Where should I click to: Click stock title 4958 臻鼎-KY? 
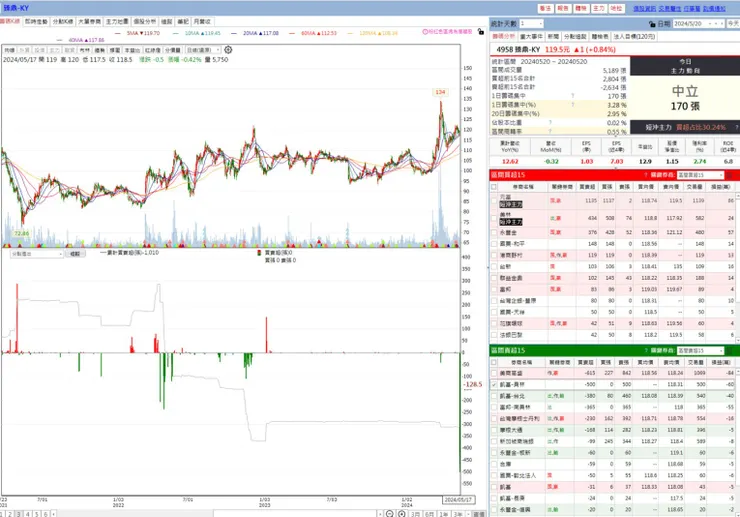518,50
